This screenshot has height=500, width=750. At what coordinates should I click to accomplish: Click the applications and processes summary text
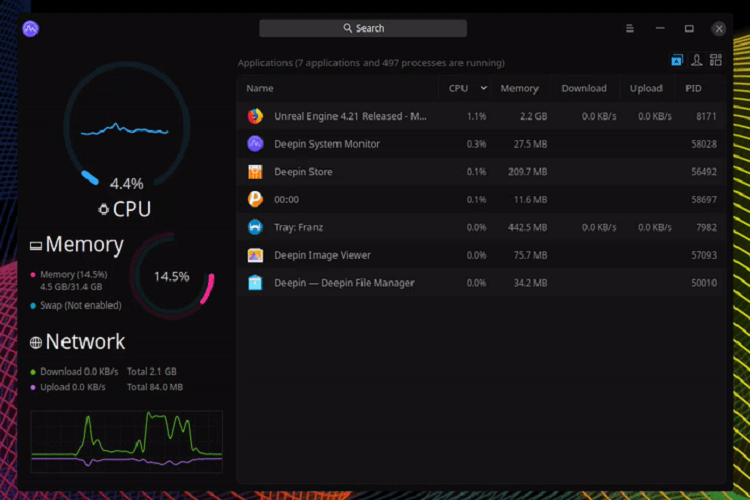point(371,63)
